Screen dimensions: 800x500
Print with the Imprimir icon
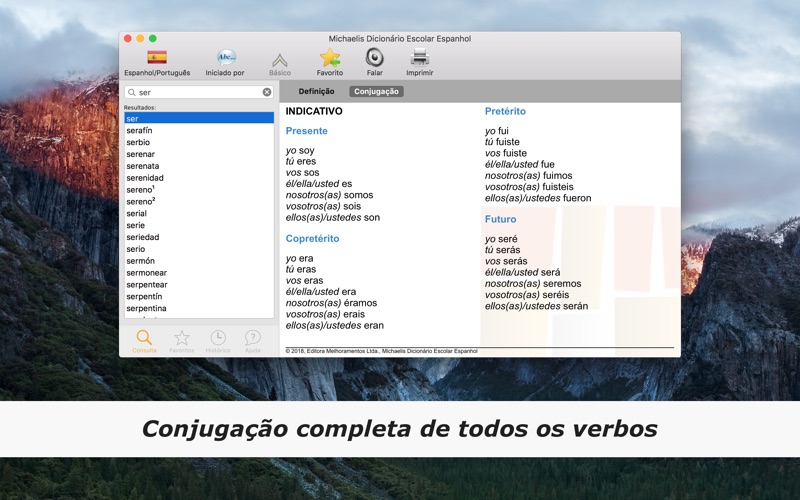pos(420,57)
